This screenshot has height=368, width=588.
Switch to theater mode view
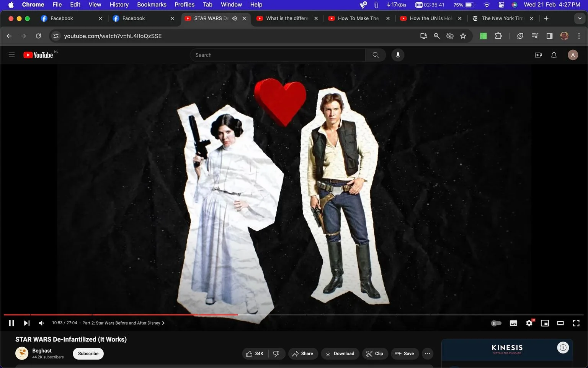[x=560, y=323]
